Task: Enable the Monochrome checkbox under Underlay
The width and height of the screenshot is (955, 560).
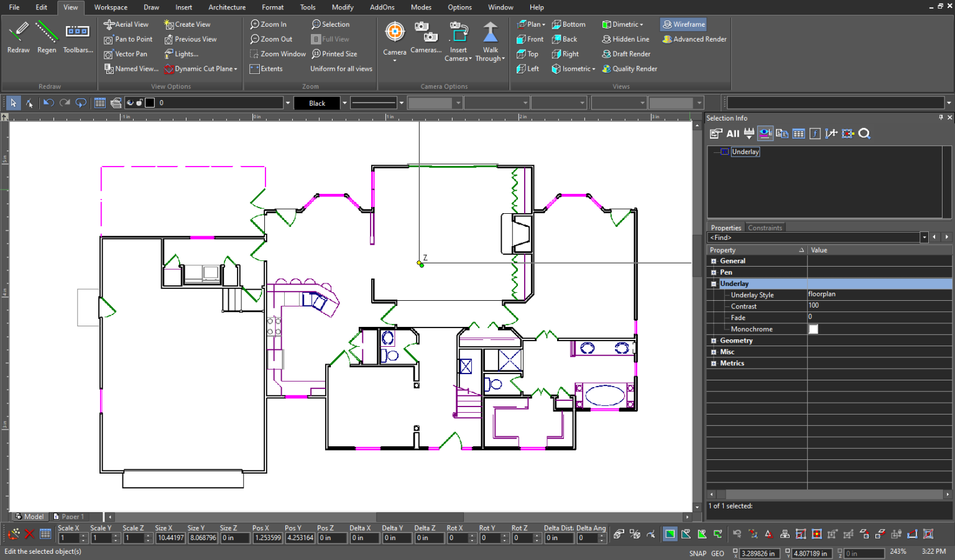Action: coord(813,329)
